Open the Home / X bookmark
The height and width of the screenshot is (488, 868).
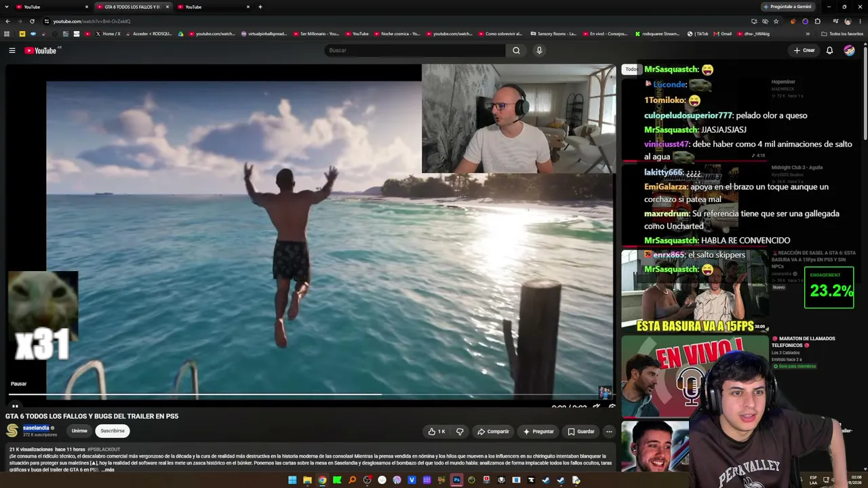point(108,34)
